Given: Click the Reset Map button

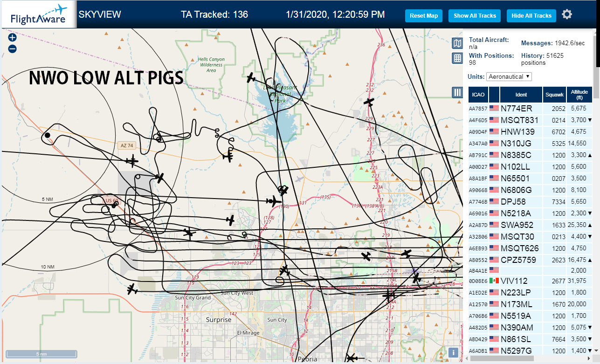Looking at the screenshot, I should [x=424, y=16].
